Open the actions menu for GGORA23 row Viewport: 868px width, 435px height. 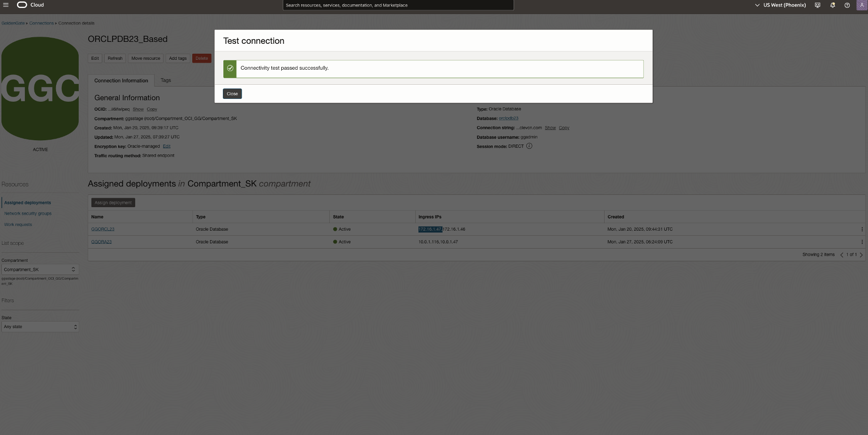pos(862,242)
